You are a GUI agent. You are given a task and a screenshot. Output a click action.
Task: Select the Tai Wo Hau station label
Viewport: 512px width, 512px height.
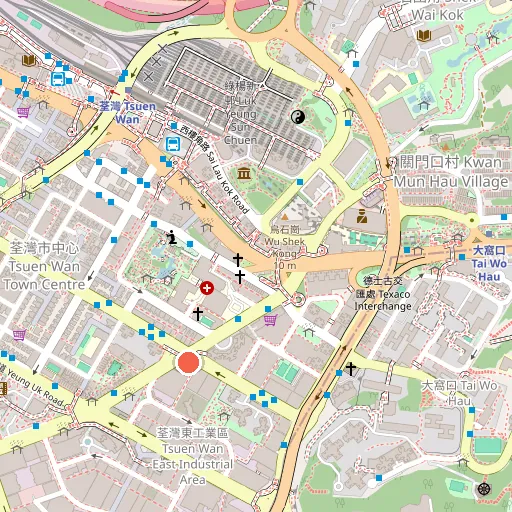[x=489, y=263]
